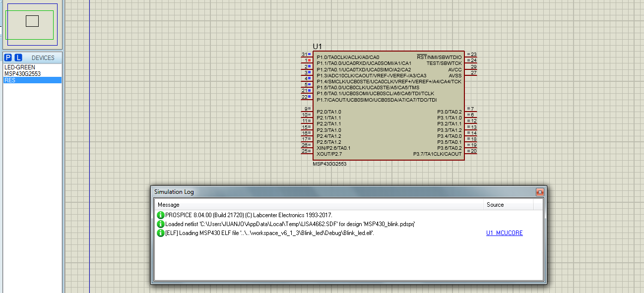Click pin label P1.2/TA0.1/UCA0TXD
This screenshot has width=644, height=293.
tap(364, 70)
